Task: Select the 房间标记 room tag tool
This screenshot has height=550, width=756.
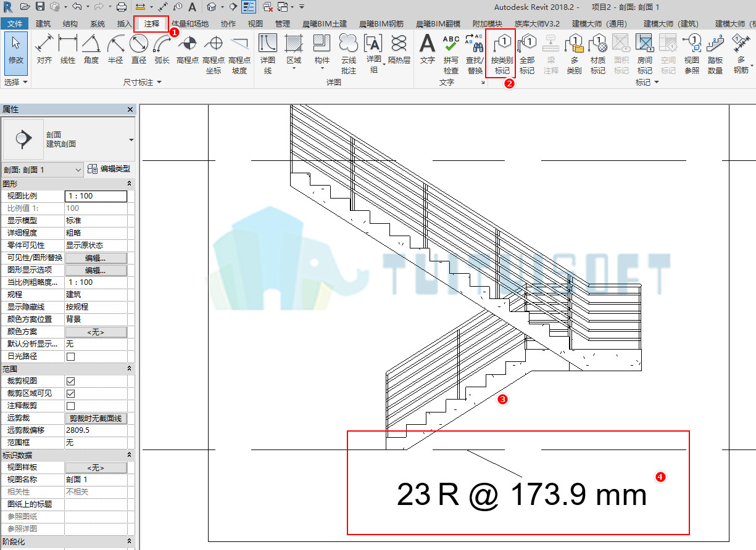Action: click(x=644, y=54)
